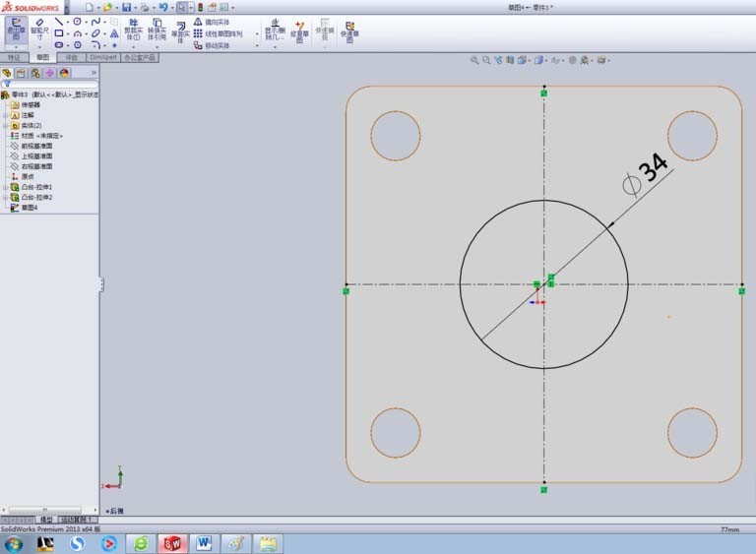The width and height of the screenshot is (756, 554).
Task: Activate Trim Entities (剪裁实体) tool
Action: coord(133,30)
